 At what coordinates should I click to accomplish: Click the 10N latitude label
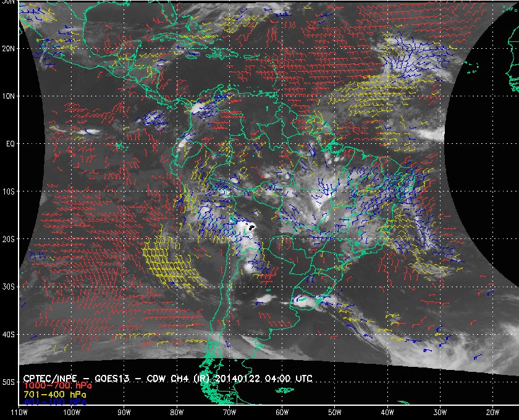click(x=8, y=96)
